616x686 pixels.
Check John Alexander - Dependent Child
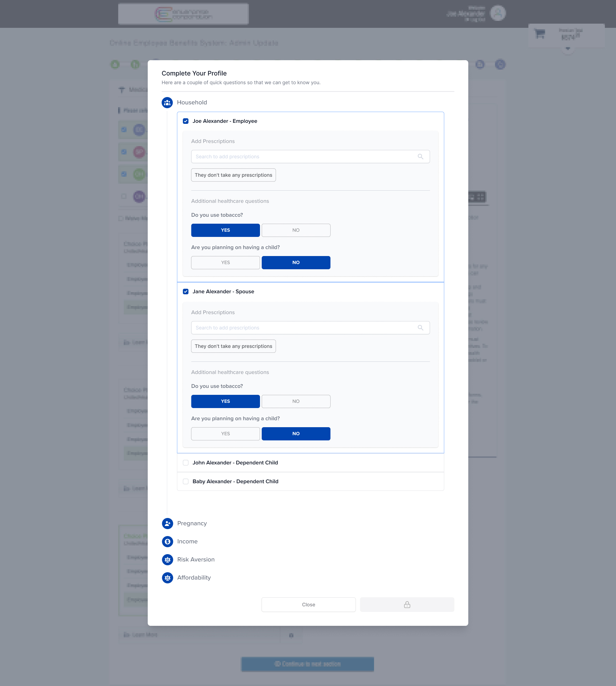coord(186,463)
